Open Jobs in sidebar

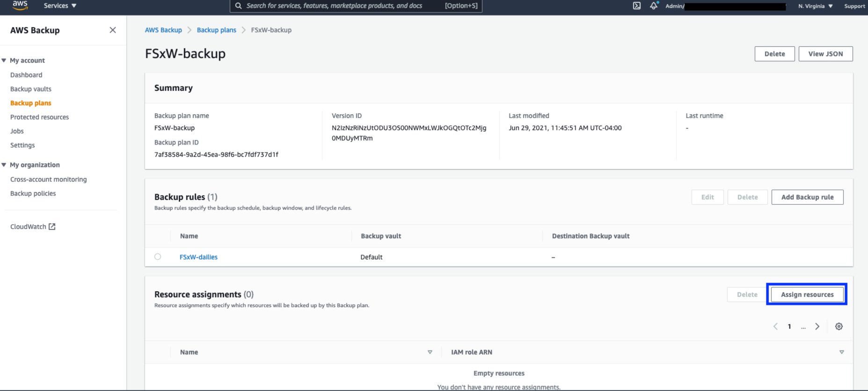pyautogui.click(x=17, y=131)
